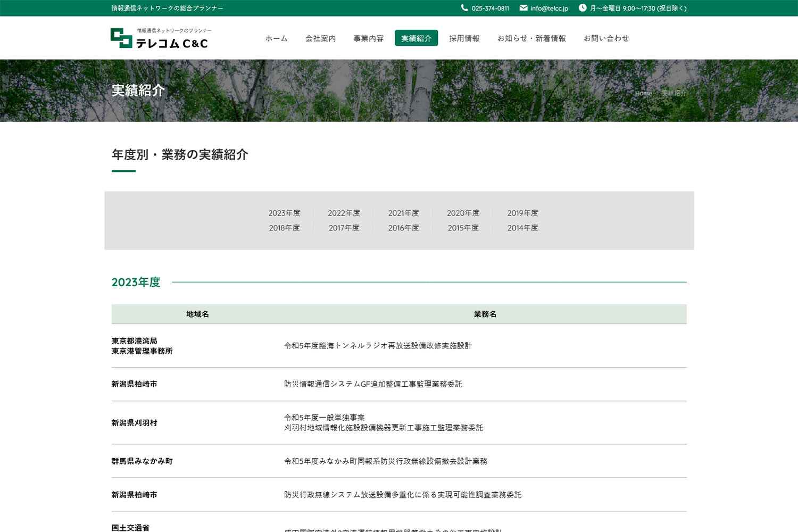This screenshot has height=532, width=798.
Task: Navigate to お知らせ・新着情報
Action: click(x=531, y=38)
